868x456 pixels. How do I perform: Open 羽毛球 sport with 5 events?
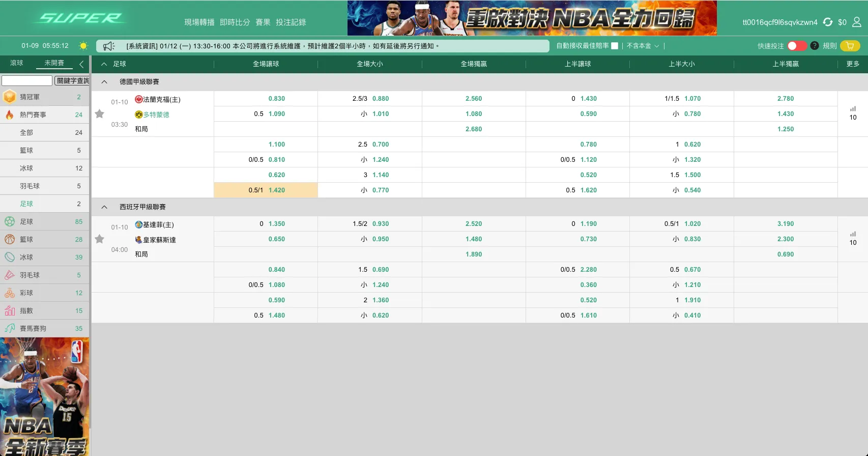click(x=45, y=275)
